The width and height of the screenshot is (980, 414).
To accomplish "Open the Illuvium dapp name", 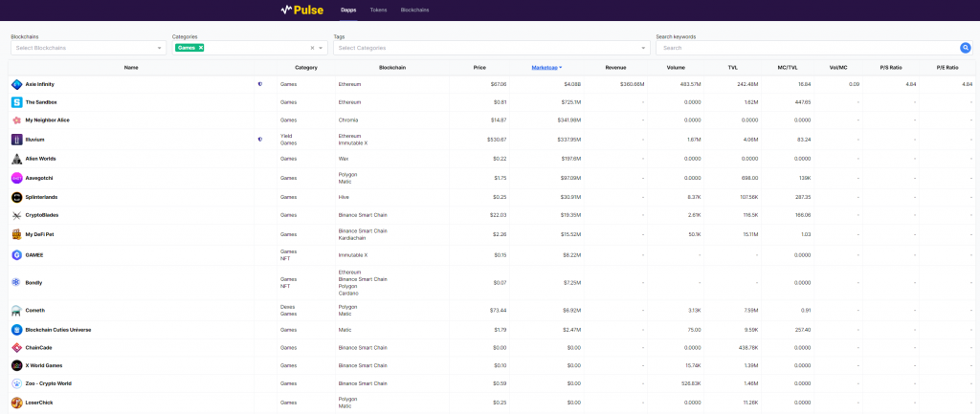I will tap(35, 140).
